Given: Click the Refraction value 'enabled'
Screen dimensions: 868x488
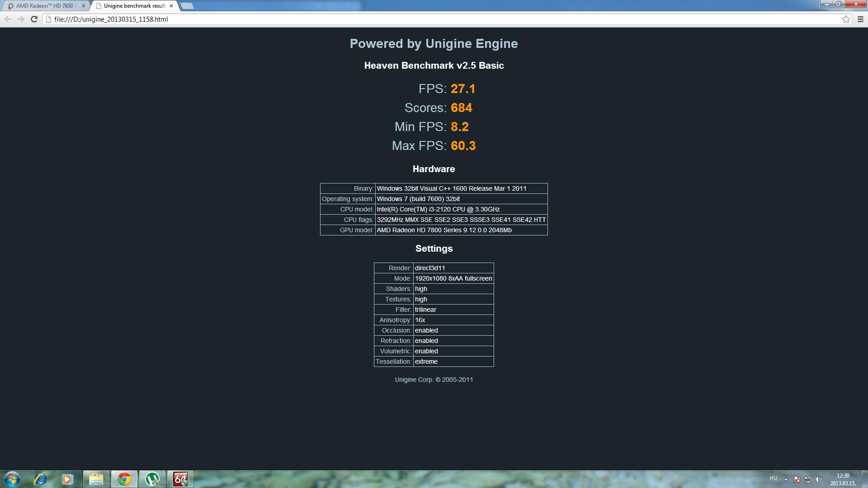Looking at the screenshot, I should pyautogui.click(x=453, y=341).
